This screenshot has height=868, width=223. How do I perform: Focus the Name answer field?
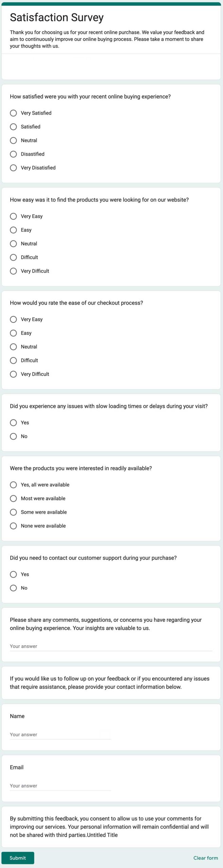(60, 734)
